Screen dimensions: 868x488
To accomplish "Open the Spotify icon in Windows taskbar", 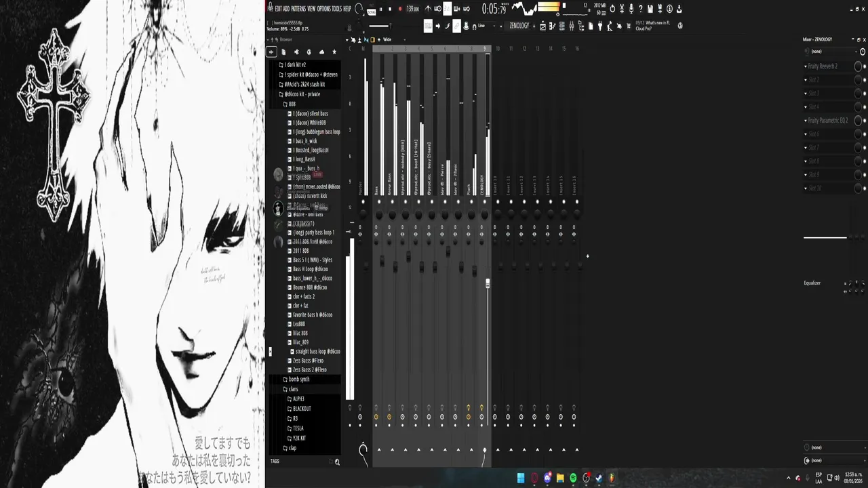I will 573,478.
